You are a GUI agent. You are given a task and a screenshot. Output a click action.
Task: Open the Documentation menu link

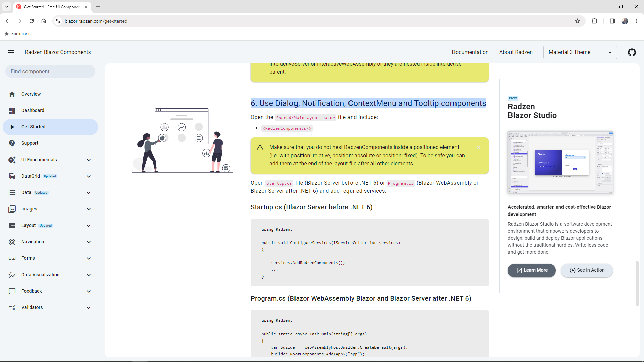click(470, 52)
